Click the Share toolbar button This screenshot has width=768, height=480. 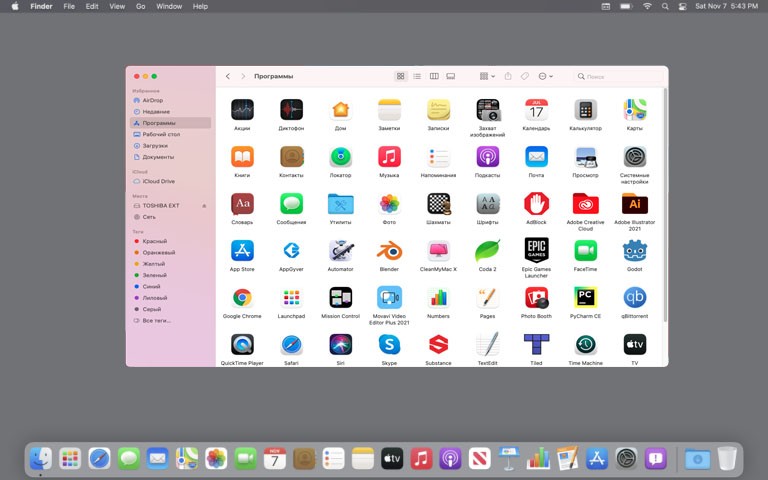coord(508,76)
